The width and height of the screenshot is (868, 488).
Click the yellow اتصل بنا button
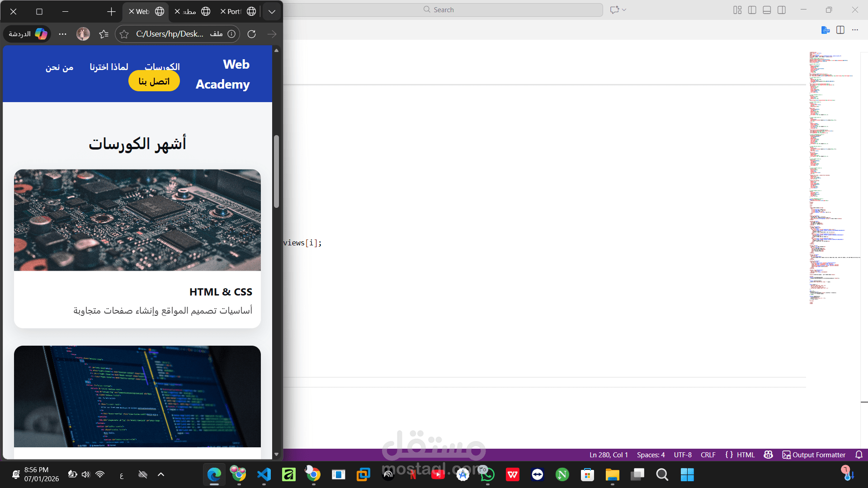[x=154, y=81]
